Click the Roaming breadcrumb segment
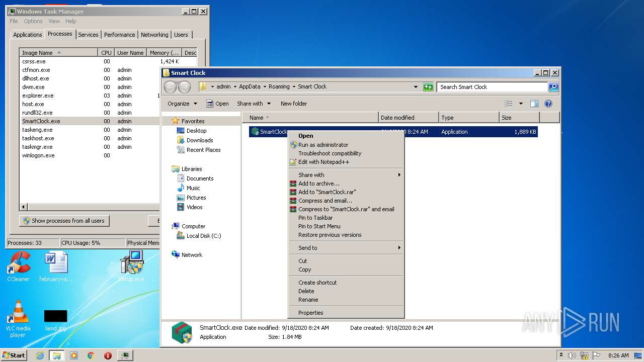644x362 pixels. point(279,86)
